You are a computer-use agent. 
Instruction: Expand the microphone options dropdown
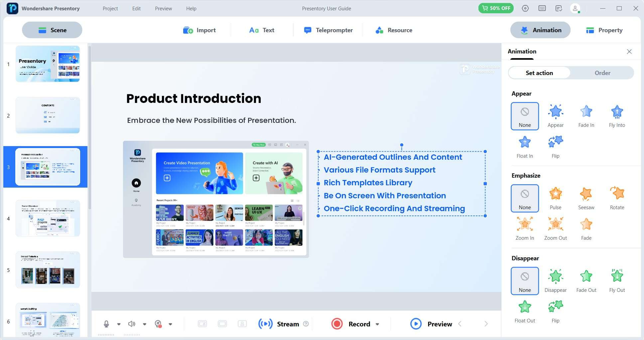119,324
